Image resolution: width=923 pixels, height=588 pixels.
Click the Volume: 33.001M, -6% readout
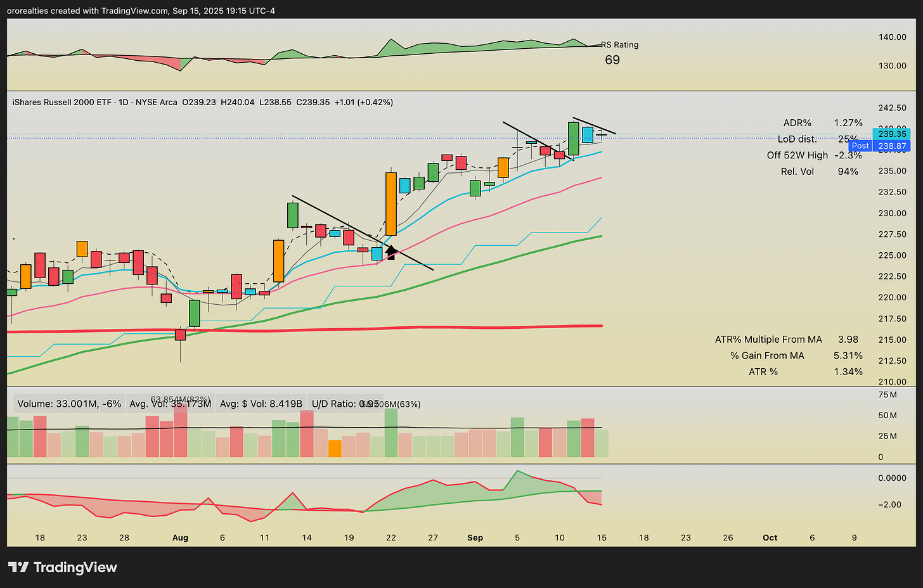click(69, 404)
